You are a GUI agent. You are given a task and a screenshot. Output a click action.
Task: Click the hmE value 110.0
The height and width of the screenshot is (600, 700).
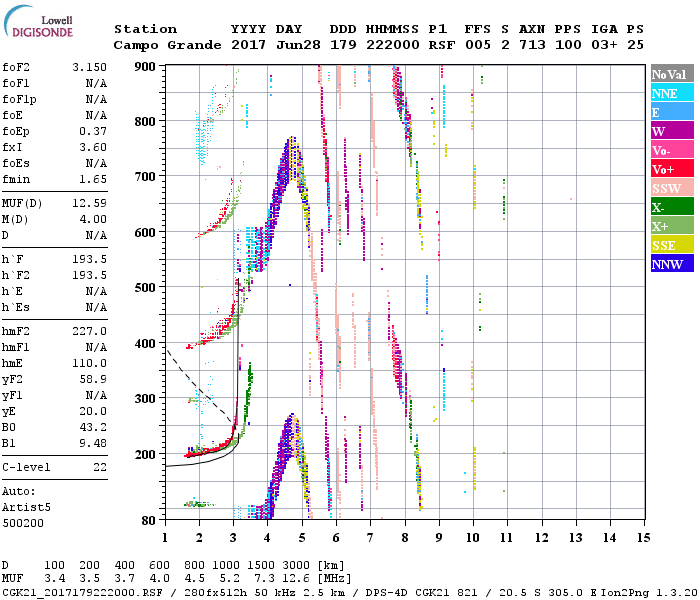(x=89, y=363)
